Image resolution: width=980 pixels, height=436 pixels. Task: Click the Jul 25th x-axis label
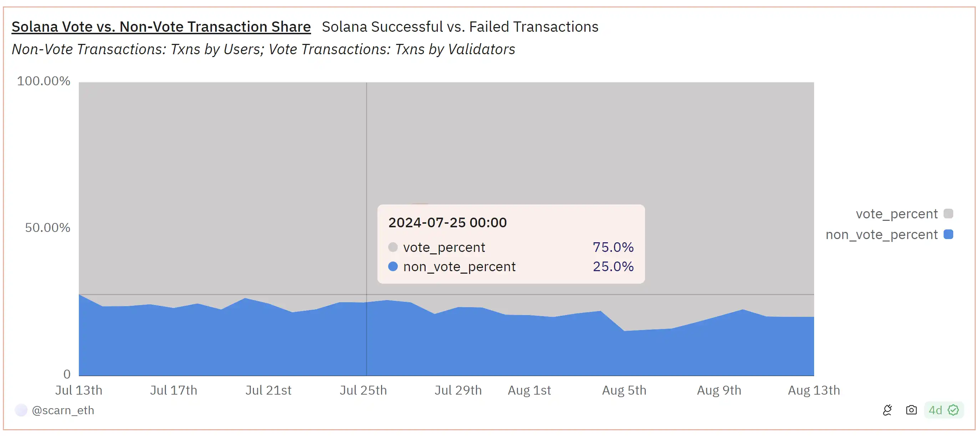pyautogui.click(x=363, y=390)
